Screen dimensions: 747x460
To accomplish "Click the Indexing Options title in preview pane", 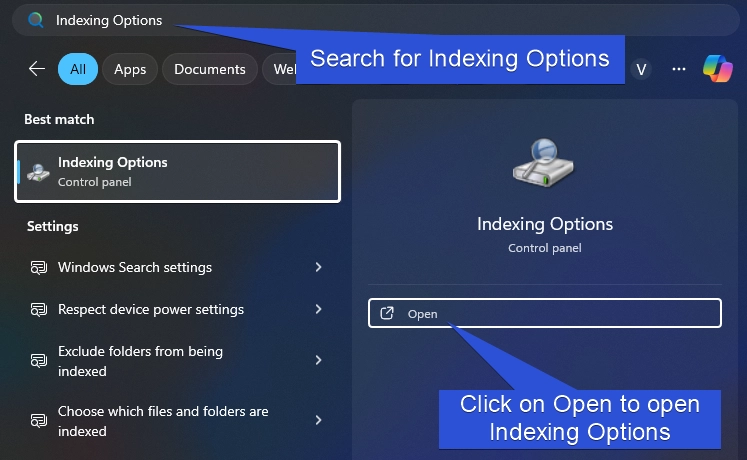I will [x=545, y=224].
